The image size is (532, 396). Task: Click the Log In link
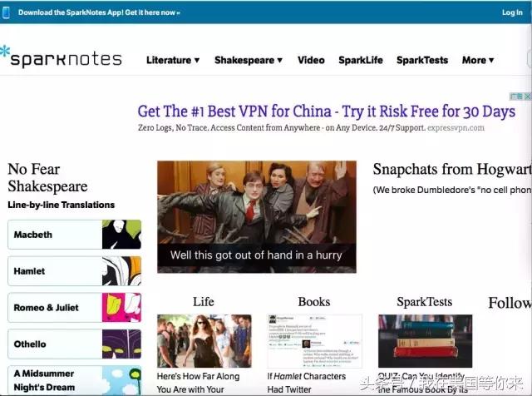click(512, 12)
